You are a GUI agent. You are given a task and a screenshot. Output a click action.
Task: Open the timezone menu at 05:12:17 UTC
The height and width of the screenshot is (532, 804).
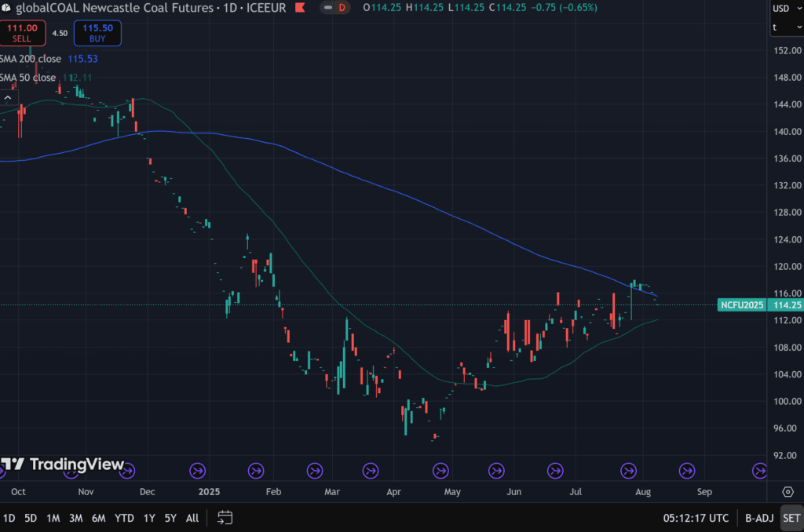tap(695, 518)
